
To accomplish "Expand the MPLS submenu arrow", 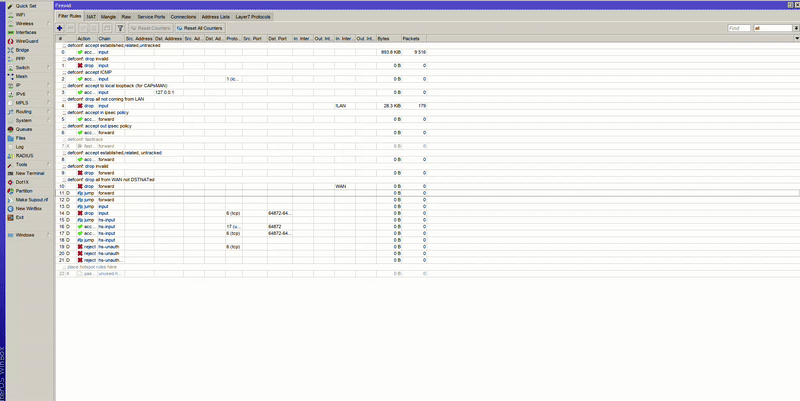I will tap(49, 103).
